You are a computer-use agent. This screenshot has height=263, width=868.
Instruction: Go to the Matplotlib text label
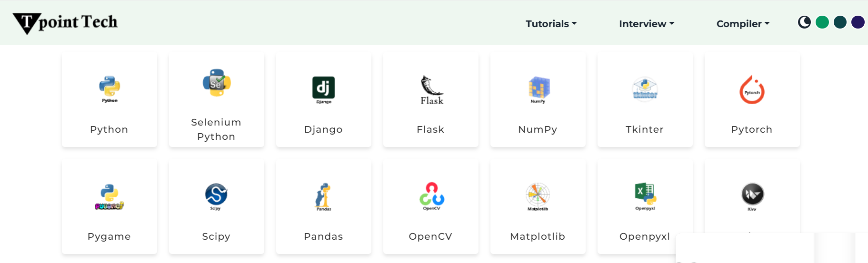[538, 236]
